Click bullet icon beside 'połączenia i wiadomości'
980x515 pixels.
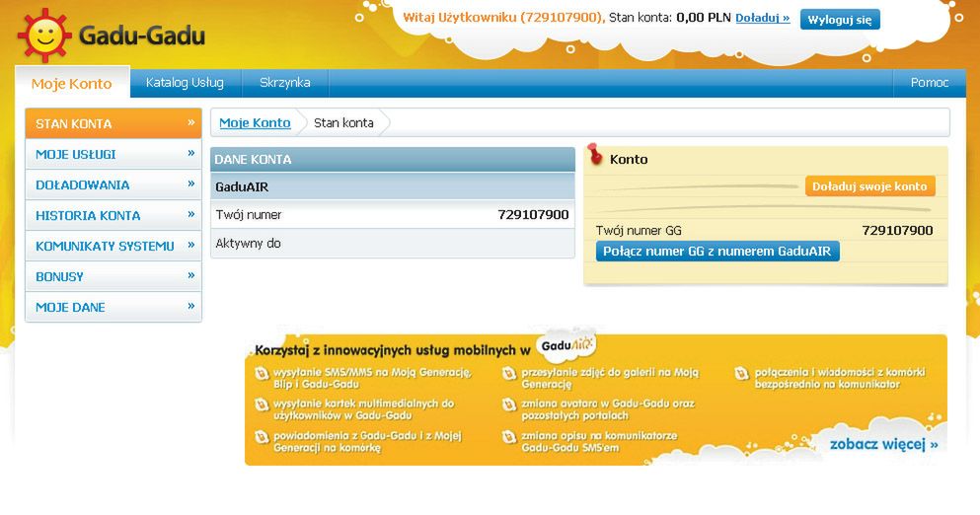point(742,374)
